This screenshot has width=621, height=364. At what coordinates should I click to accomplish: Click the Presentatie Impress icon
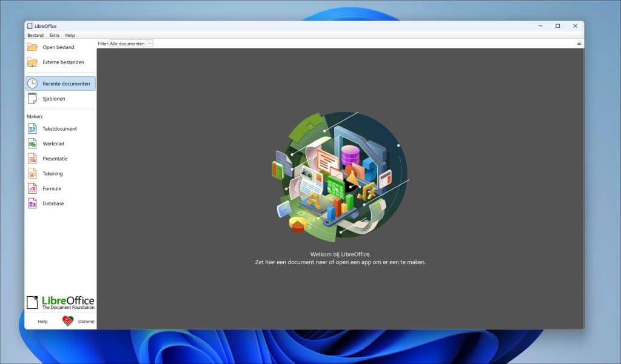[32, 159]
